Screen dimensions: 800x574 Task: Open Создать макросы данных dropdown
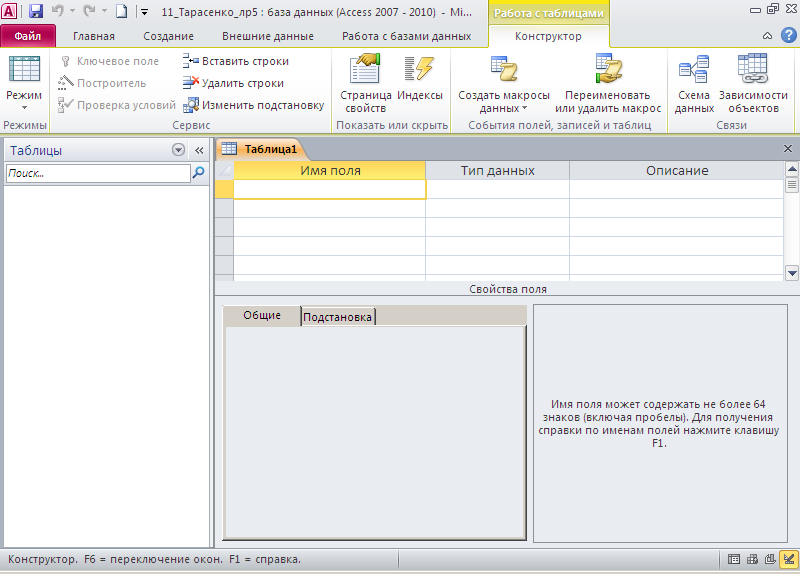(x=504, y=84)
